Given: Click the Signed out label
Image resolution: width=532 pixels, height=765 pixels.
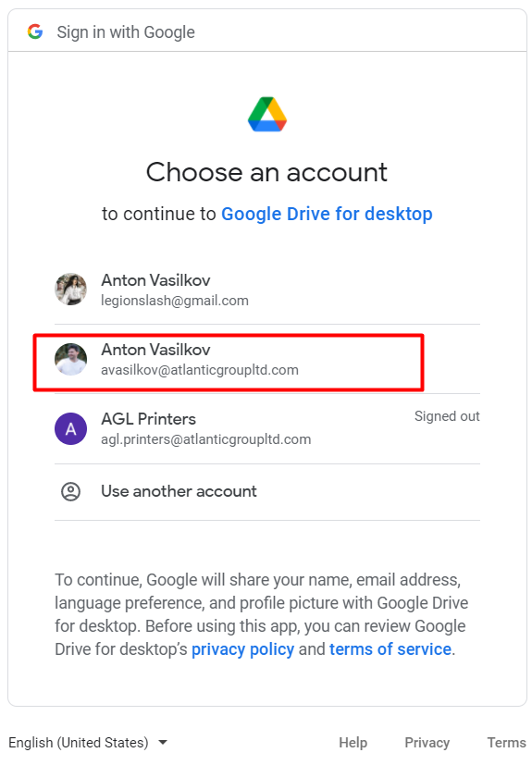Looking at the screenshot, I should (447, 416).
